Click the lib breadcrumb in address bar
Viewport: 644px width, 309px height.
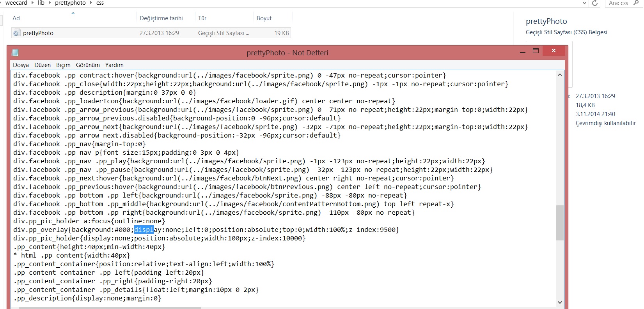41,3
